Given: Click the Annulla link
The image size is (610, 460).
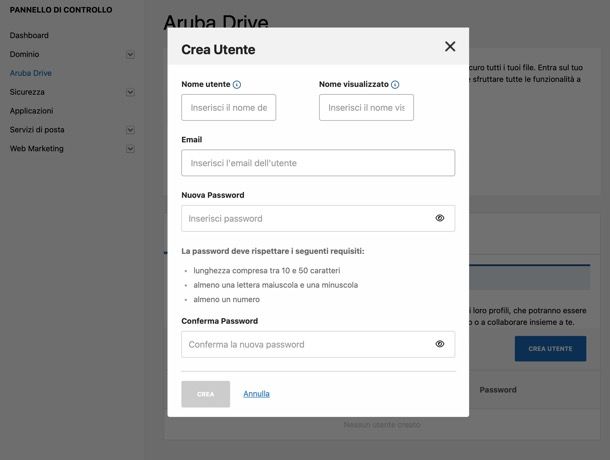Looking at the screenshot, I should (x=256, y=394).
